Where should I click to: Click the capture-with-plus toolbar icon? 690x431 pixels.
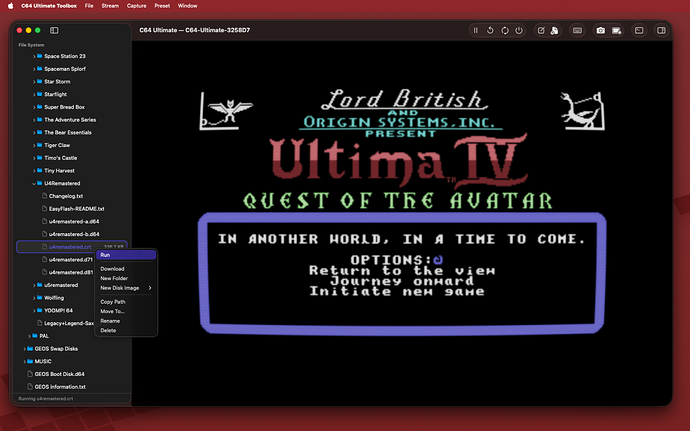(617, 30)
